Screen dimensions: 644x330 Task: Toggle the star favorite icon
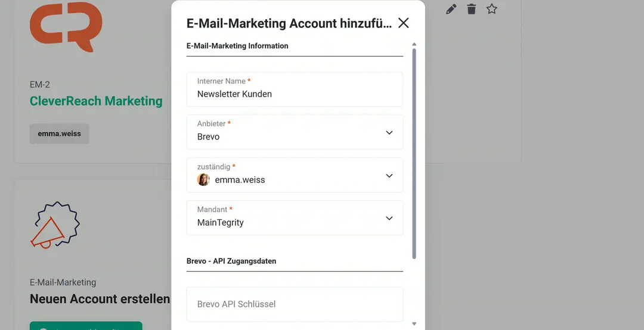491,9
